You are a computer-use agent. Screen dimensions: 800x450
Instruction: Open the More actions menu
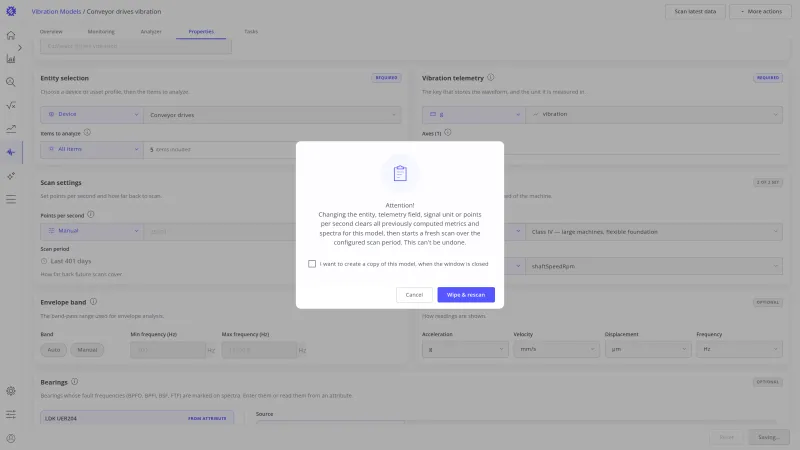[x=760, y=11]
